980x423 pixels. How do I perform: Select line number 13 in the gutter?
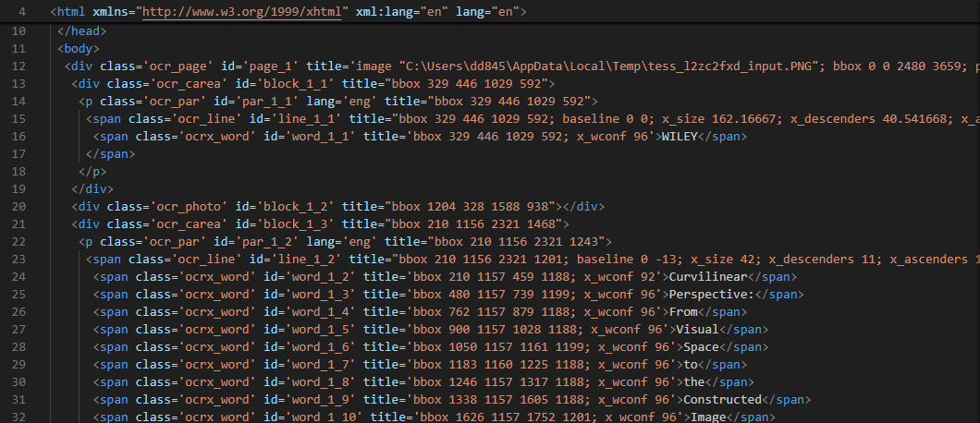pyautogui.click(x=18, y=84)
